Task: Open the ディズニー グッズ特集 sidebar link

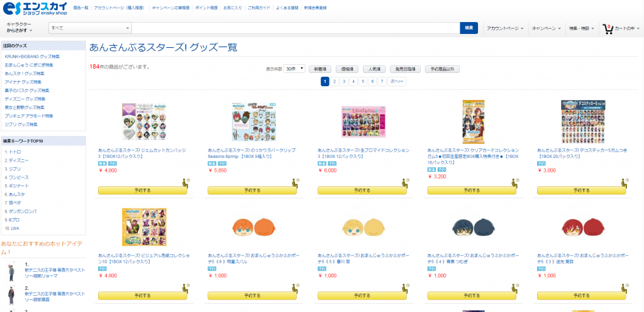Action: coord(25,99)
